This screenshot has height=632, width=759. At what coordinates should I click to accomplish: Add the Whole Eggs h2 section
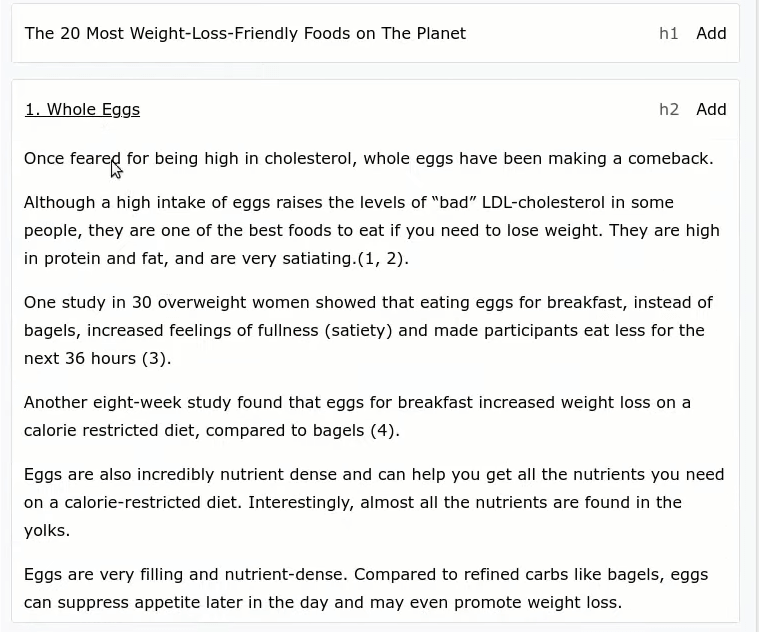click(711, 109)
